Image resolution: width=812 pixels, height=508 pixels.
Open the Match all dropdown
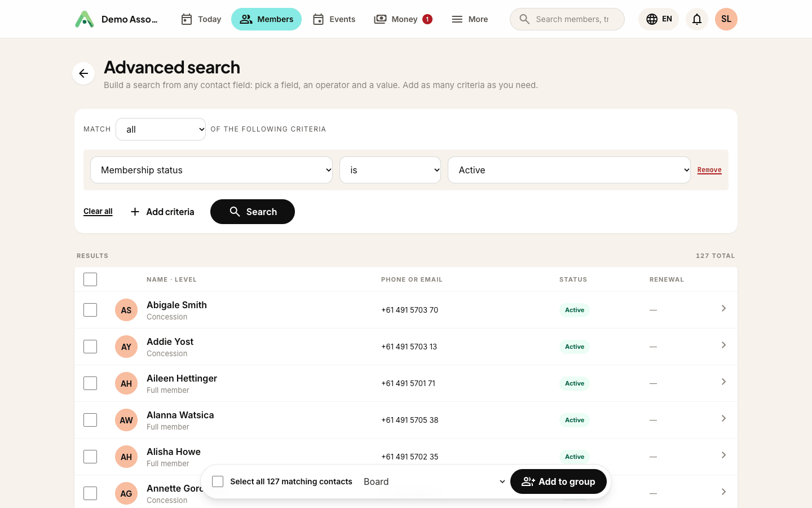(x=161, y=129)
